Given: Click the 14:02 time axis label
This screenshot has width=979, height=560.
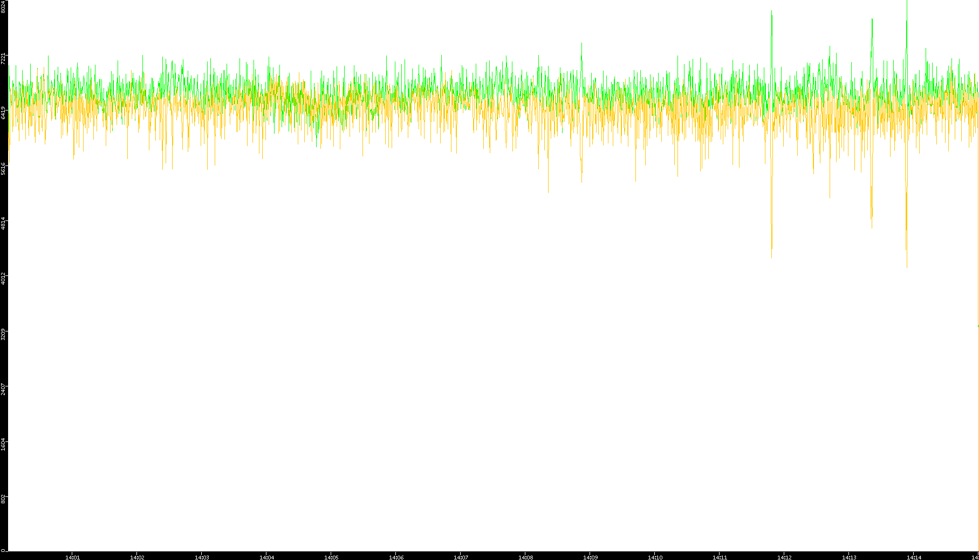Looking at the screenshot, I should point(137,557).
